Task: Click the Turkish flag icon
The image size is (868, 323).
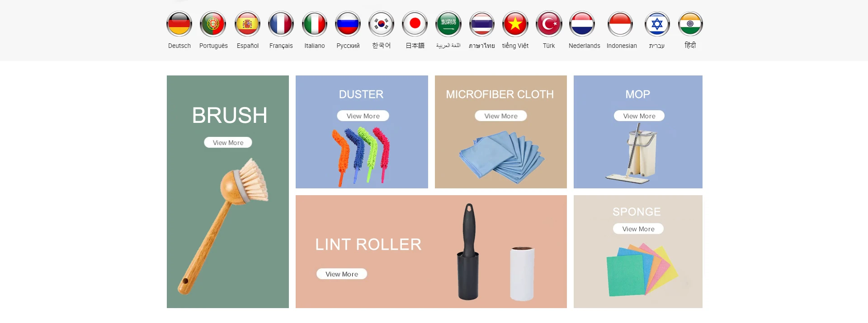Action: (549, 23)
